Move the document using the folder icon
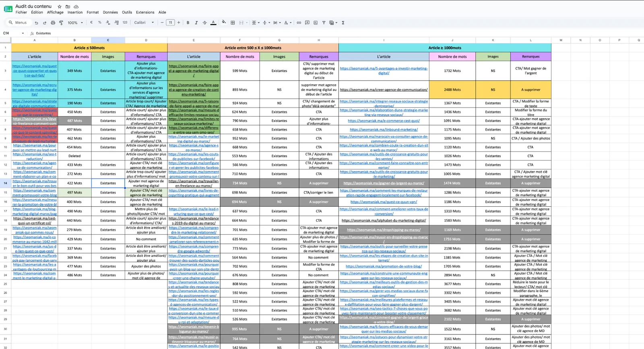The width and height of the screenshot is (644, 349). point(68,6)
